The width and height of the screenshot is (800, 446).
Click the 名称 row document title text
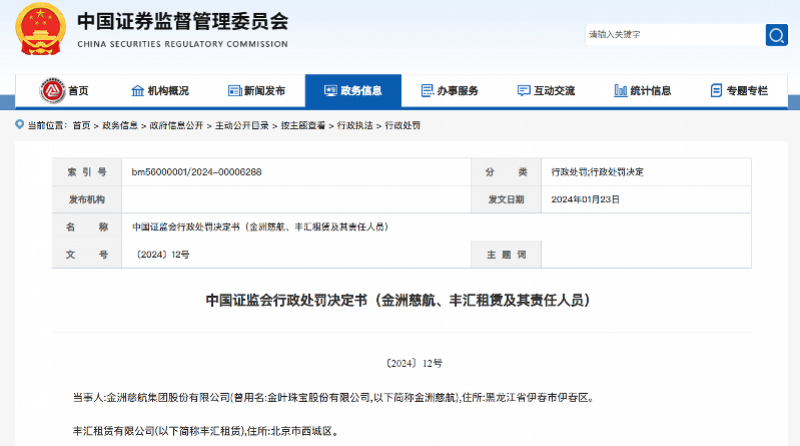click(261, 227)
